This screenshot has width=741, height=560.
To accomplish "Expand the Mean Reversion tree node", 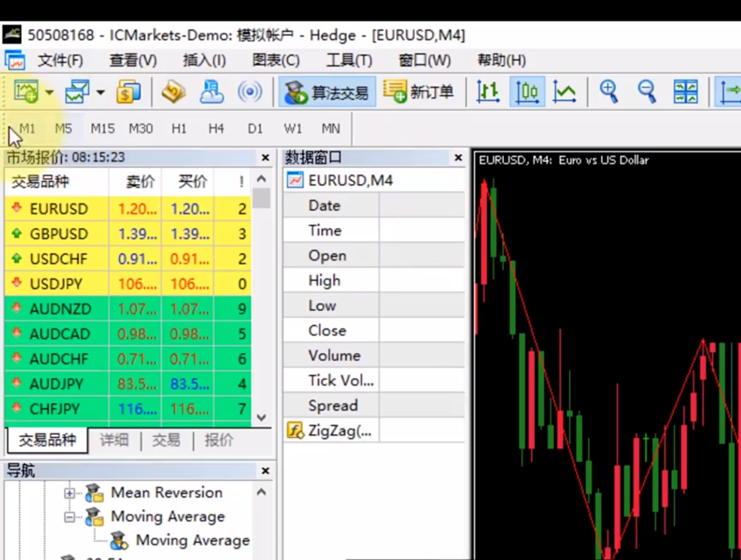I will (x=70, y=493).
